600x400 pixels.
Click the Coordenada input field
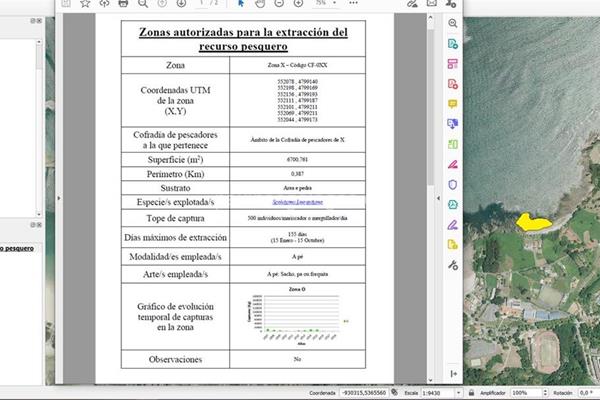coord(364,393)
